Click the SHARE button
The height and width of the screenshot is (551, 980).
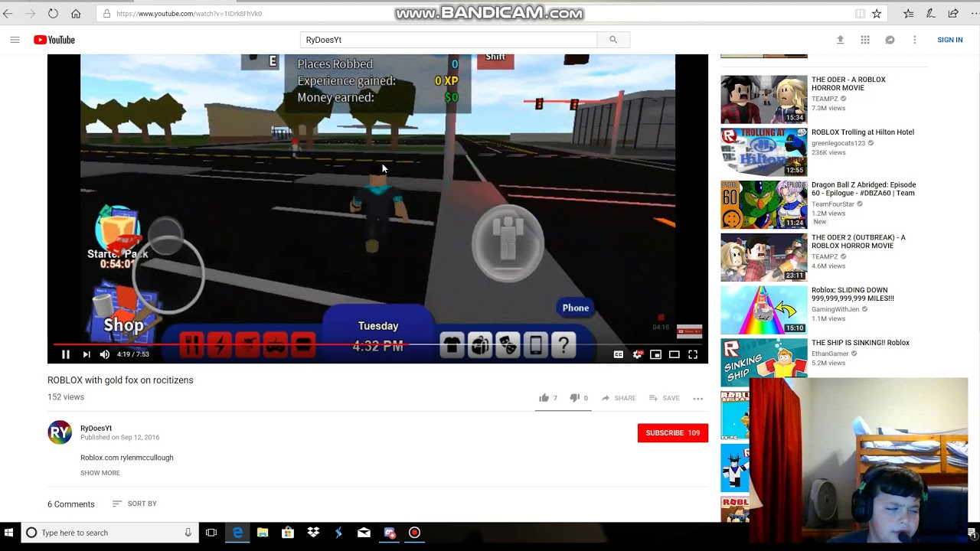coord(619,398)
